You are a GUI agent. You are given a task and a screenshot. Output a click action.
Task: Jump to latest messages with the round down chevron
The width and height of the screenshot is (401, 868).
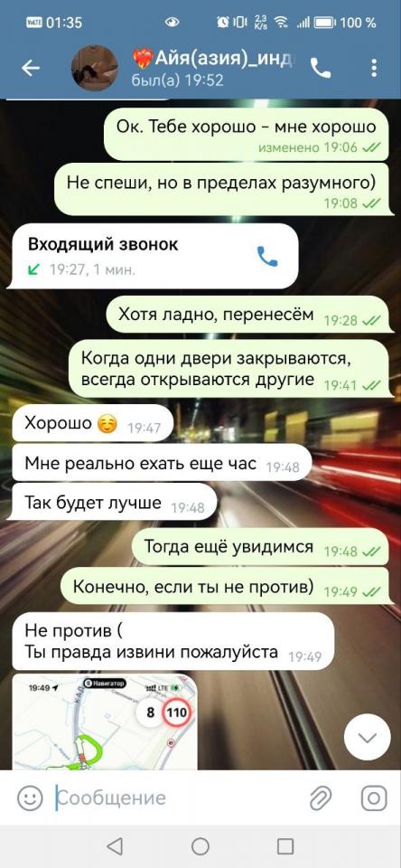click(x=368, y=738)
